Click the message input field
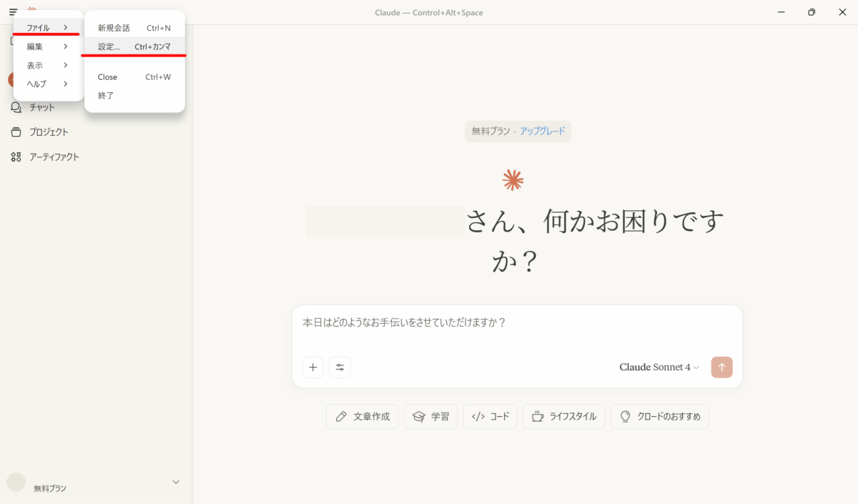This screenshot has width=858, height=504. pyautogui.click(x=517, y=322)
